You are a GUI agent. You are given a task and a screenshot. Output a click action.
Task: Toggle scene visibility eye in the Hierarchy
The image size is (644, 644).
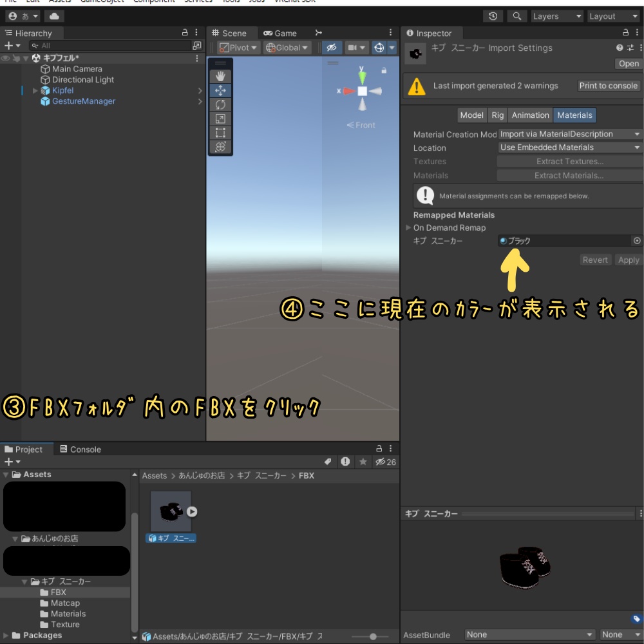click(x=5, y=58)
